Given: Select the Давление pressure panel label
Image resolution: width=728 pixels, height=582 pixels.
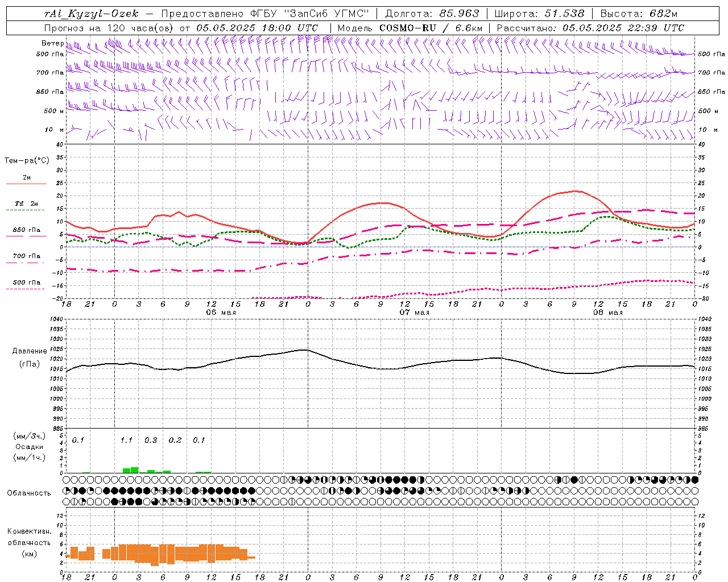Looking at the screenshot, I should 28,351.
